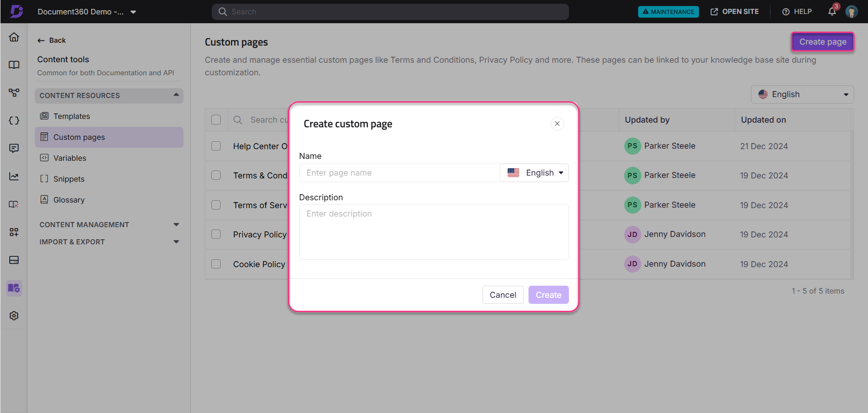Screen dimensions: 868x413
Task: Click the MAINTENANCE badge
Action: [668, 12]
